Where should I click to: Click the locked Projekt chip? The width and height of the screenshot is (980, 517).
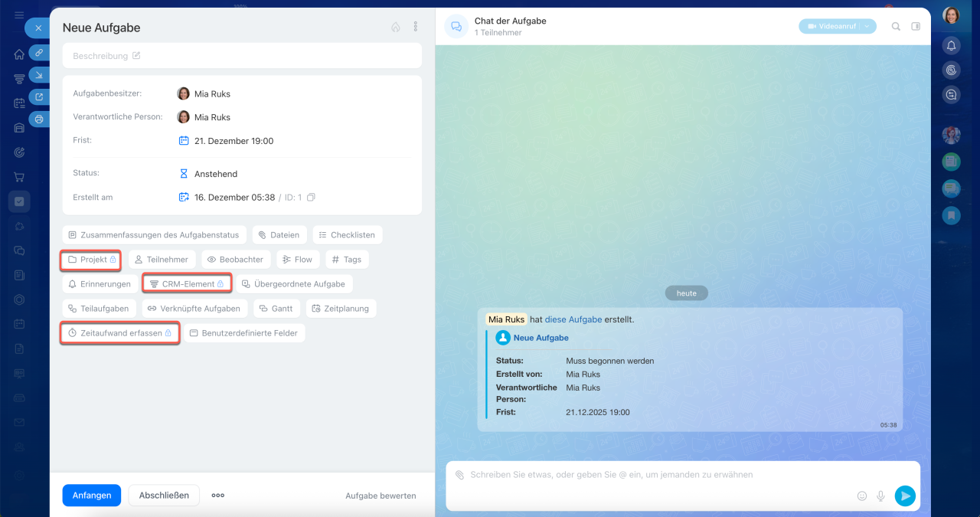pos(91,260)
